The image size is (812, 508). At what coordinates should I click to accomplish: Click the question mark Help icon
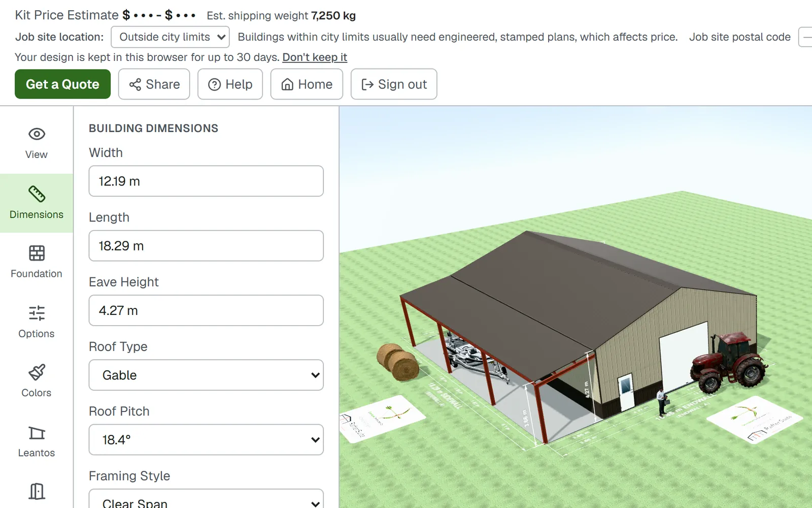[x=215, y=84]
